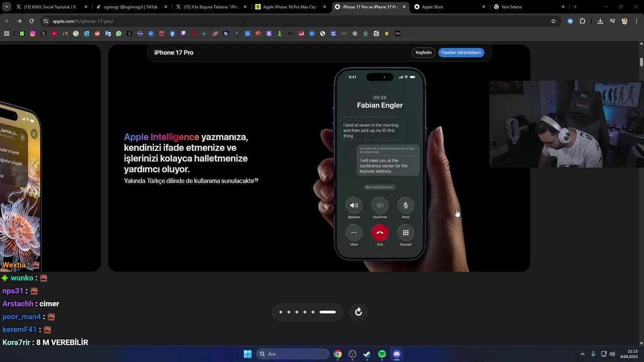Go back to previous page
644x362 pixels.
pyautogui.click(x=7, y=21)
